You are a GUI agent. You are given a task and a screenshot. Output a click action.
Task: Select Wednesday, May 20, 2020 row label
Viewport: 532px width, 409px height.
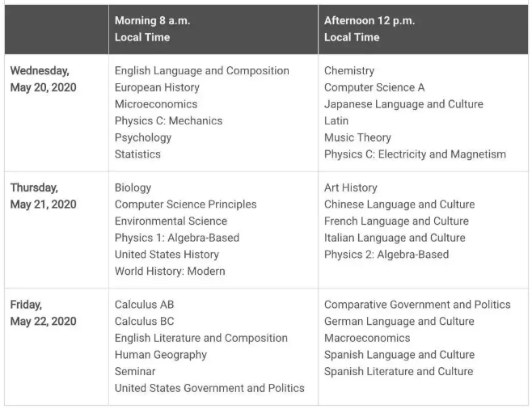coord(43,79)
